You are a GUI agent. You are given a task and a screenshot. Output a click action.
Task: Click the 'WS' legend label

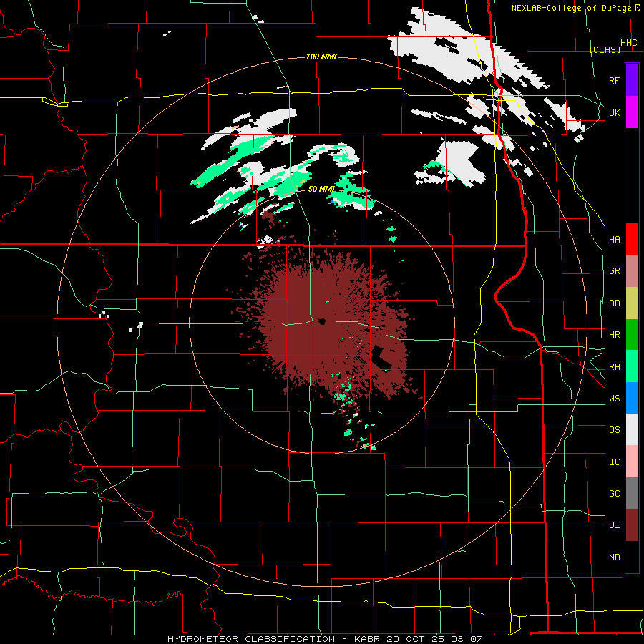point(615,399)
